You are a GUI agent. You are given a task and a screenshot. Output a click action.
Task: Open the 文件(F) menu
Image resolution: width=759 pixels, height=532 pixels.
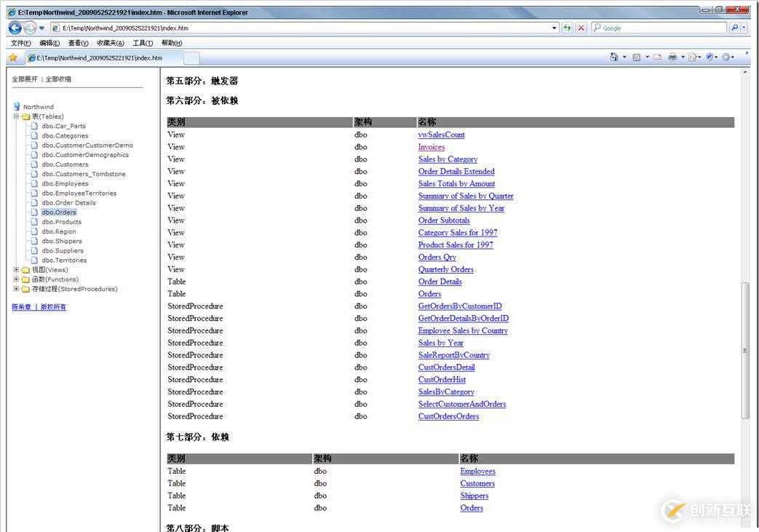pos(21,43)
